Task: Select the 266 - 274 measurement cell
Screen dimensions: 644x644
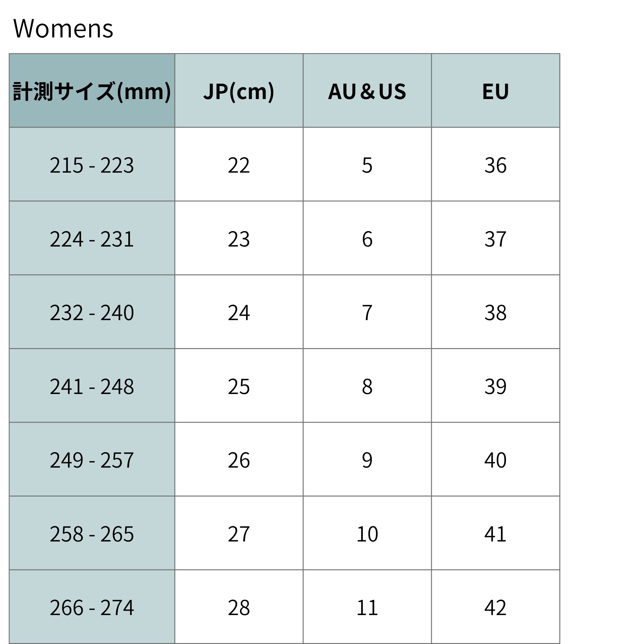Action: (92, 607)
